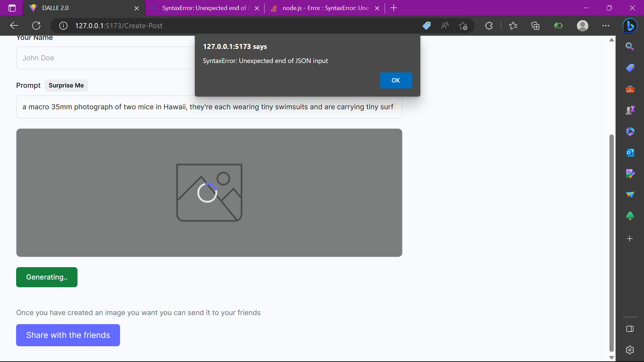
Task: Go back using the back arrow
Action: (14, 26)
